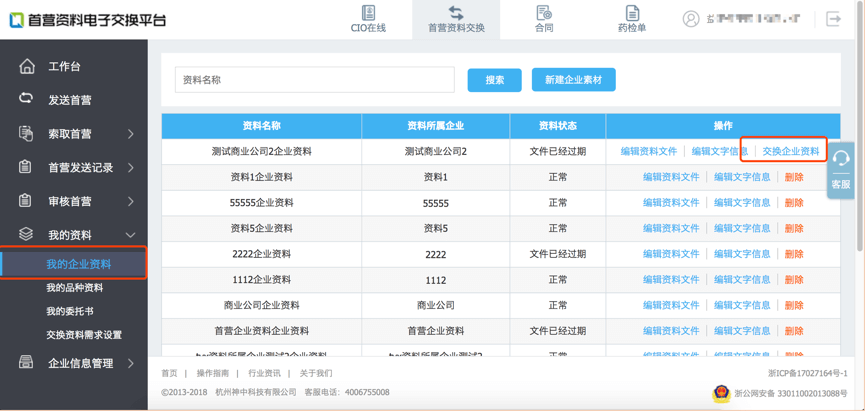Open 药检单 document icon
This screenshot has height=411, width=865.
tap(632, 12)
